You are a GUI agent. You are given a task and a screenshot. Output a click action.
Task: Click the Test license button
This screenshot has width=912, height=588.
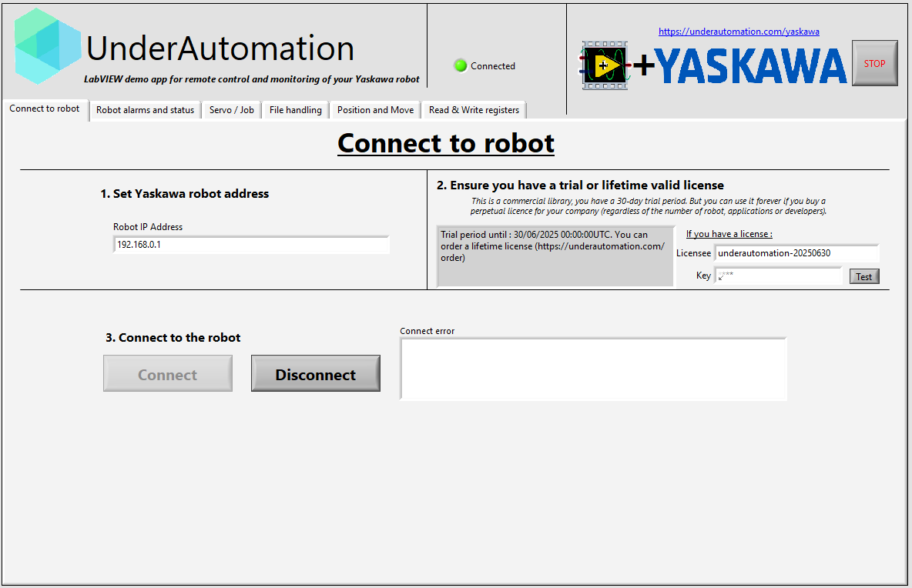[863, 276]
